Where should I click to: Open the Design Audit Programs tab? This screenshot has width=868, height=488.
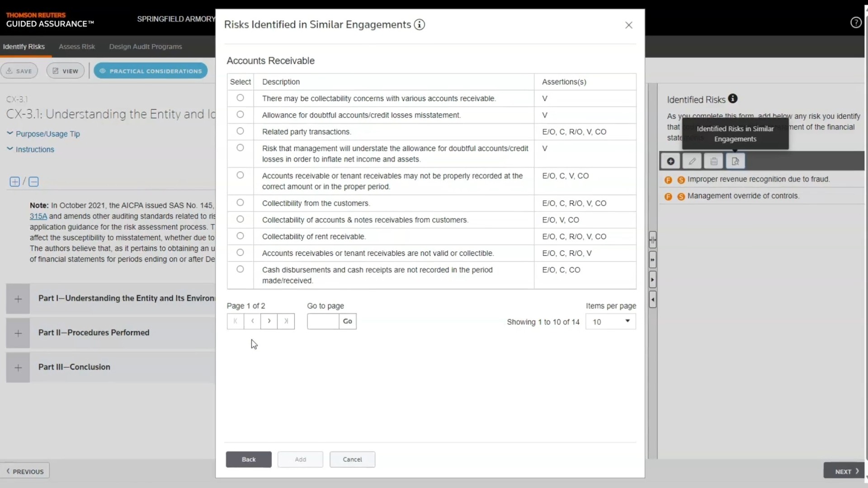pos(145,47)
